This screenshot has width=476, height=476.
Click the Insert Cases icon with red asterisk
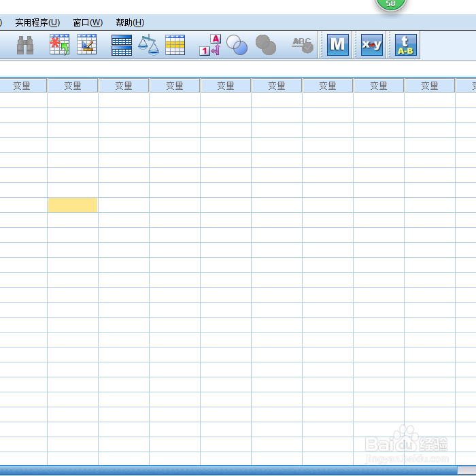click(x=60, y=45)
